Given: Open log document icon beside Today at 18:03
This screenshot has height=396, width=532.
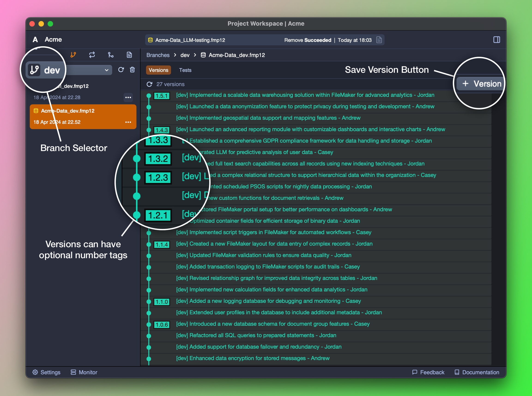Looking at the screenshot, I should click(379, 40).
